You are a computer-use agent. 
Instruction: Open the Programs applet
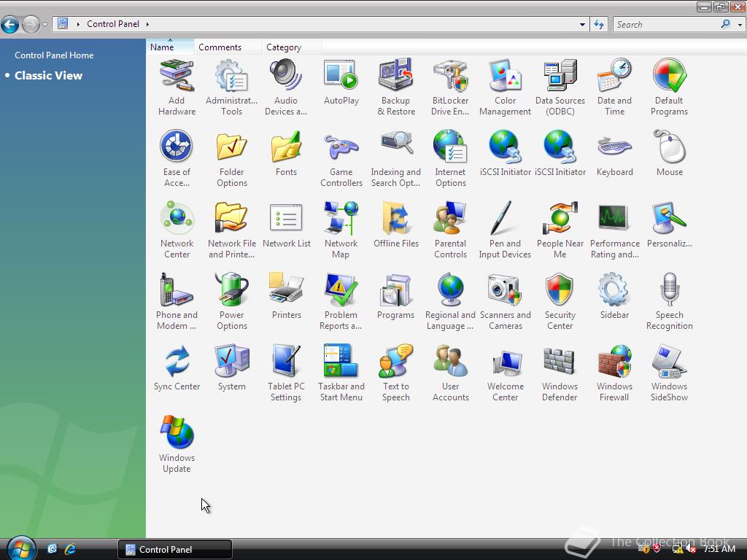pyautogui.click(x=396, y=296)
